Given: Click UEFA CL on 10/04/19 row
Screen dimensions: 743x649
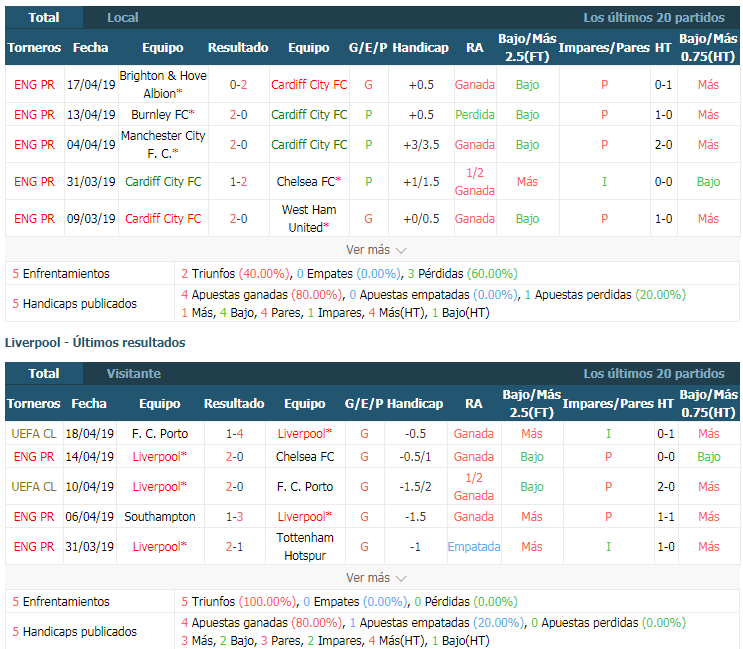Looking at the screenshot, I should tap(34, 487).
